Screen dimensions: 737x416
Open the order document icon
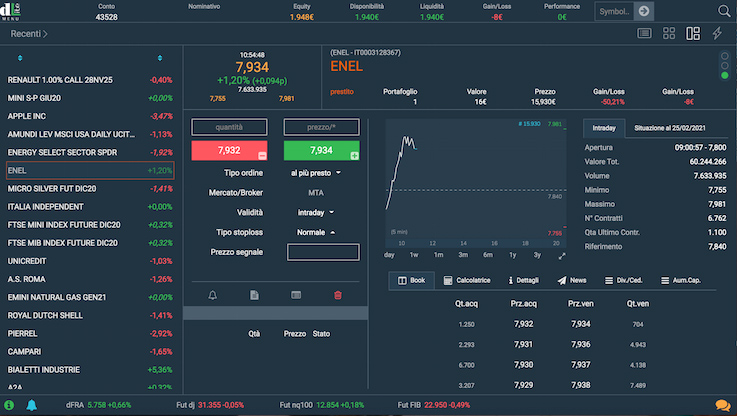click(254, 295)
